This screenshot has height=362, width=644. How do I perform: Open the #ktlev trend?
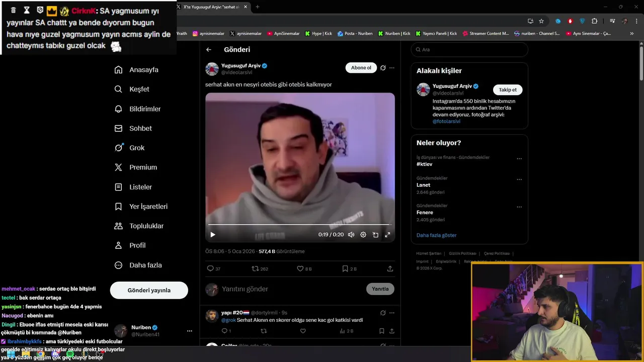click(424, 164)
